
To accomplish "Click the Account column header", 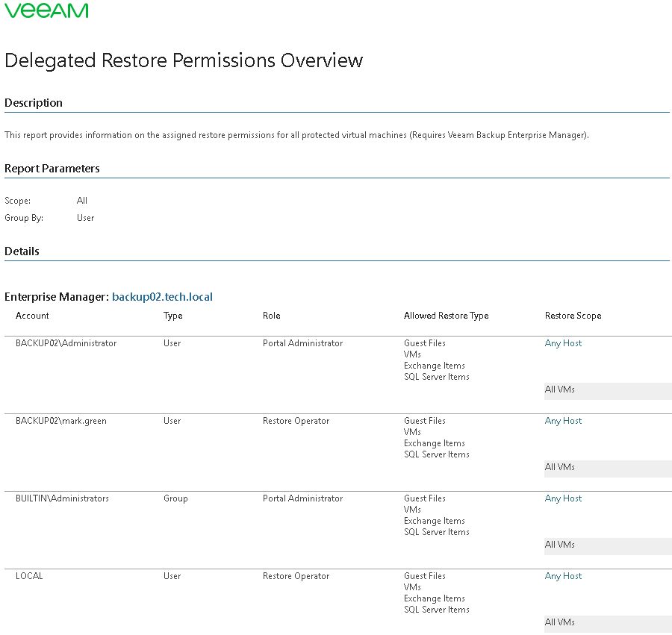I will tap(32, 316).
